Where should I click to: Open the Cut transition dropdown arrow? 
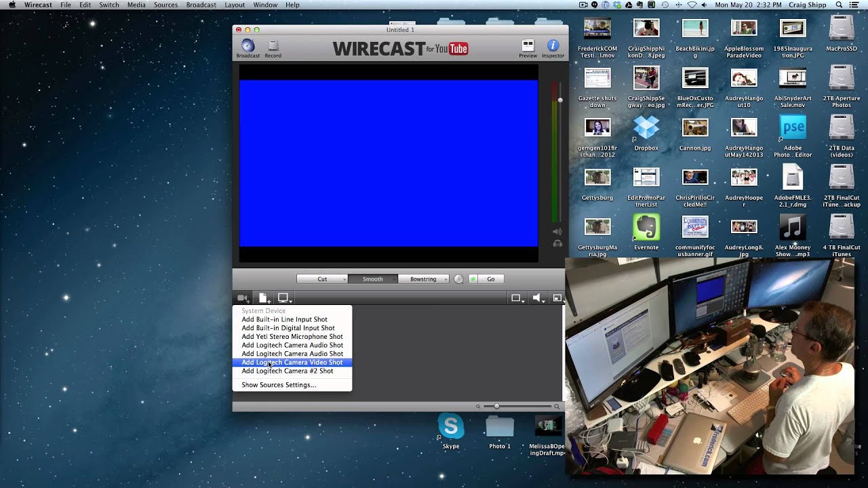pyautogui.click(x=344, y=279)
